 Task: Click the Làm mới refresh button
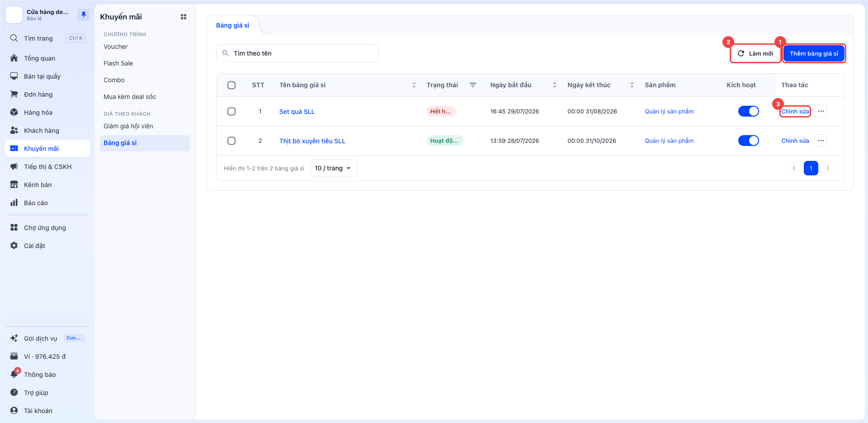click(x=755, y=53)
